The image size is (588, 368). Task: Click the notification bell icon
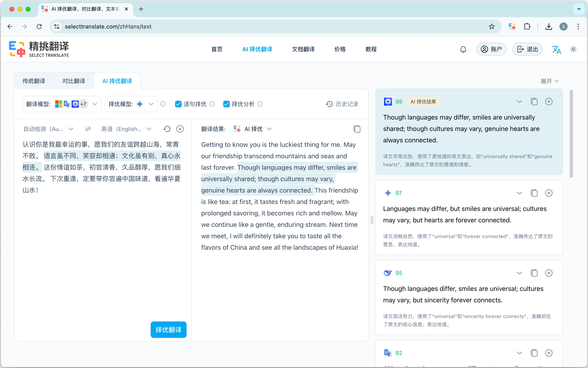[x=463, y=49]
